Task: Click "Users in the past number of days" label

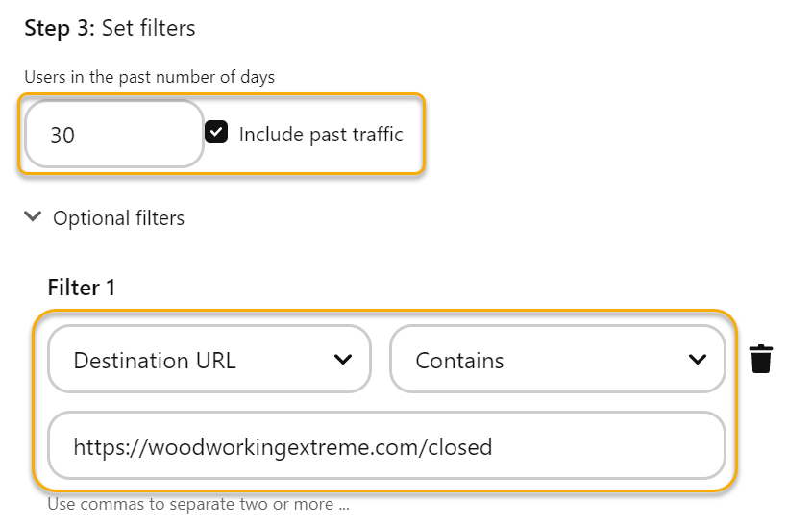Action: click(149, 77)
